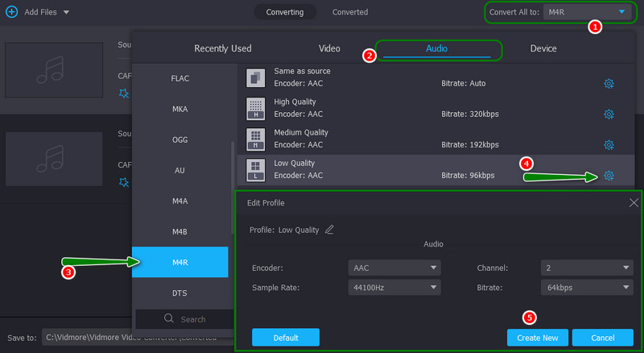Click the pencil icon to rename profile
644x353 pixels.
tap(329, 230)
